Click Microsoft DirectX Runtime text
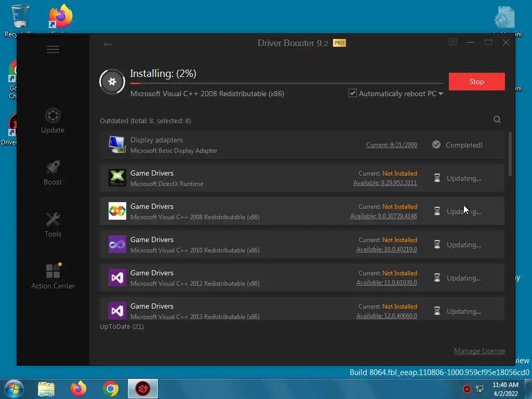Viewport: 532px width, 399px height. (x=167, y=183)
